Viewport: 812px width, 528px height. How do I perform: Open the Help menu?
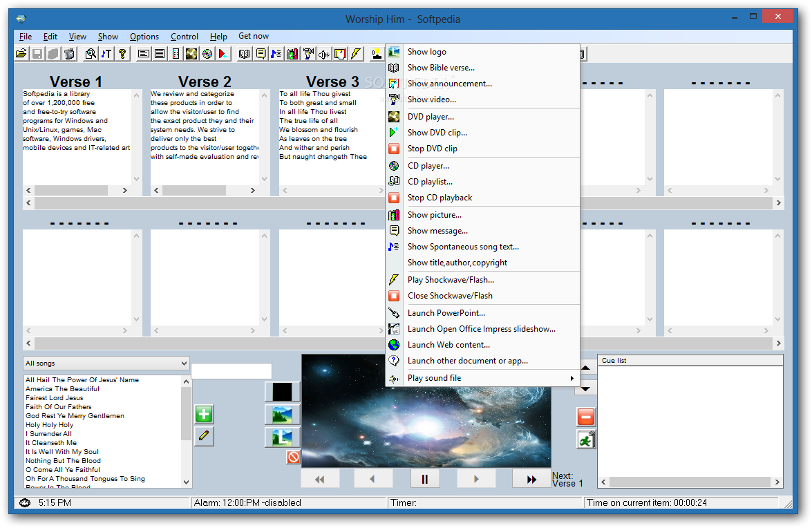(x=218, y=36)
